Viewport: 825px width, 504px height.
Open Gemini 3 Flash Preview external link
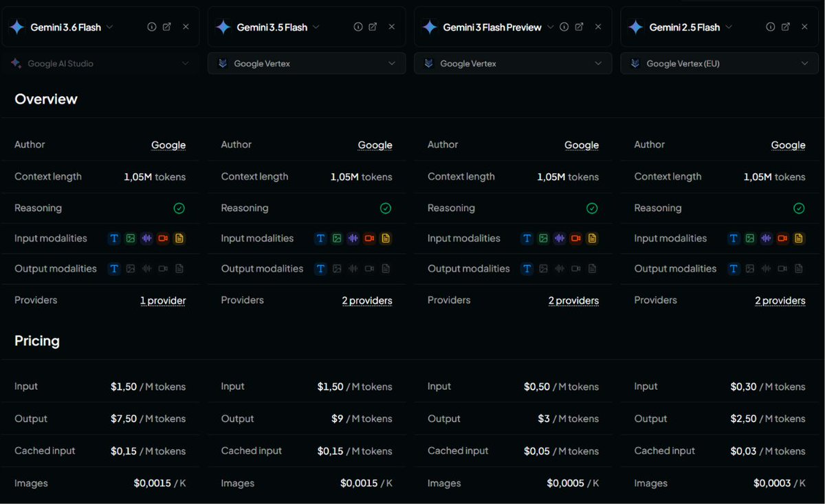[580, 27]
